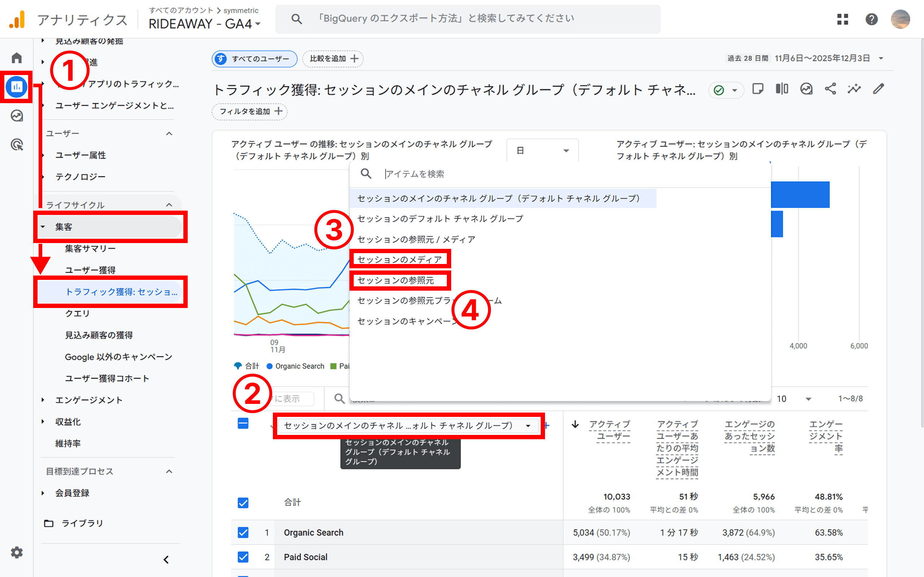This screenshot has height=577, width=924.
Task: Uncheck the 合計 totals row checkbox
Action: [243, 503]
